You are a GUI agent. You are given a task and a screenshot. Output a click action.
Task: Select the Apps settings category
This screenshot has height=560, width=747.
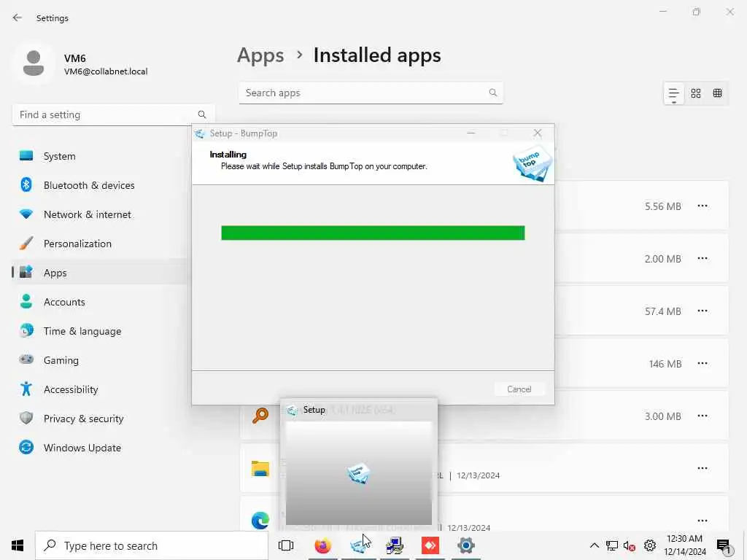pos(100,273)
